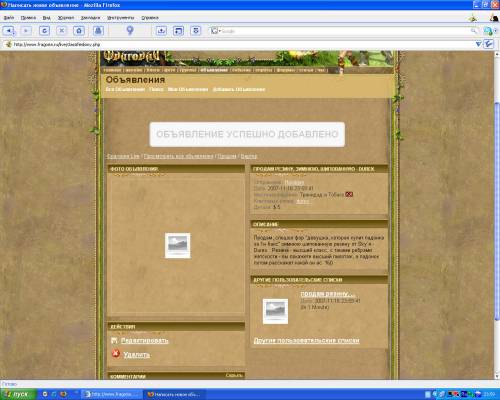This screenshot has height=400, width=500.
Task: Open the Downloads toolbar icon
Action: 161,31
